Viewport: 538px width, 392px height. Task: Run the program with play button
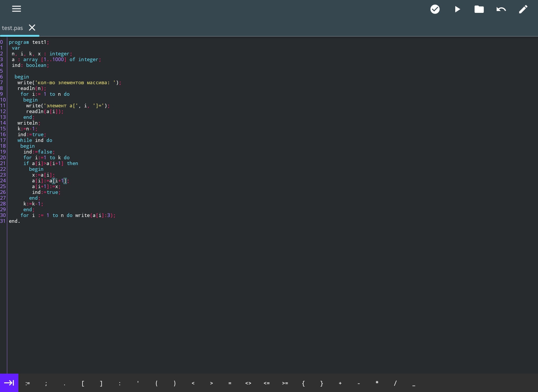coord(457,9)
